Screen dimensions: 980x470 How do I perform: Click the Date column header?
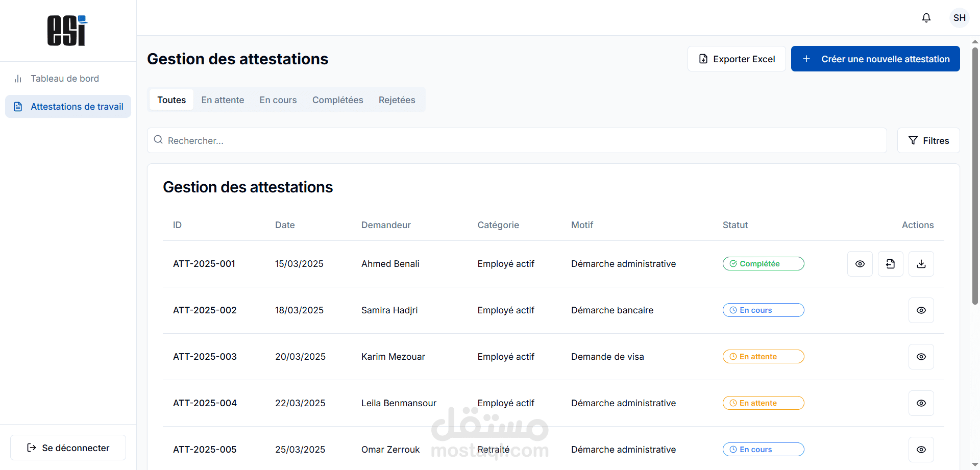point(285,225)
